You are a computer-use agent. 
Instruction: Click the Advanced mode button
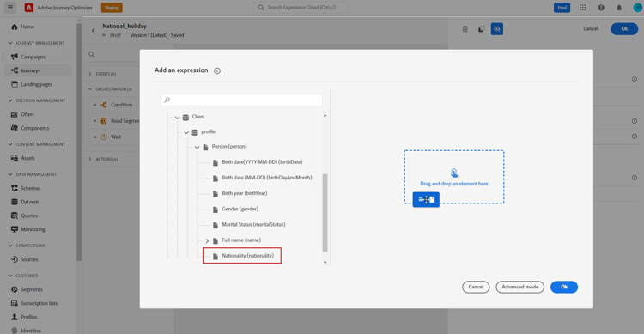[520, 287]
